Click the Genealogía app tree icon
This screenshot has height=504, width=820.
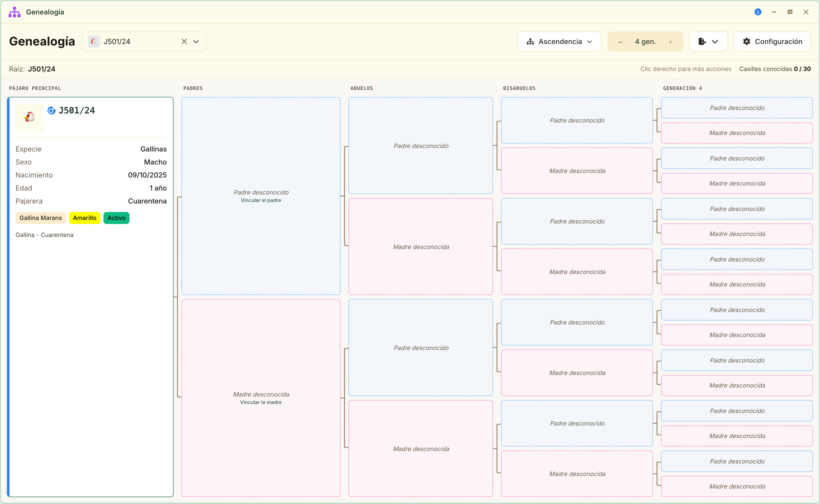14,12
